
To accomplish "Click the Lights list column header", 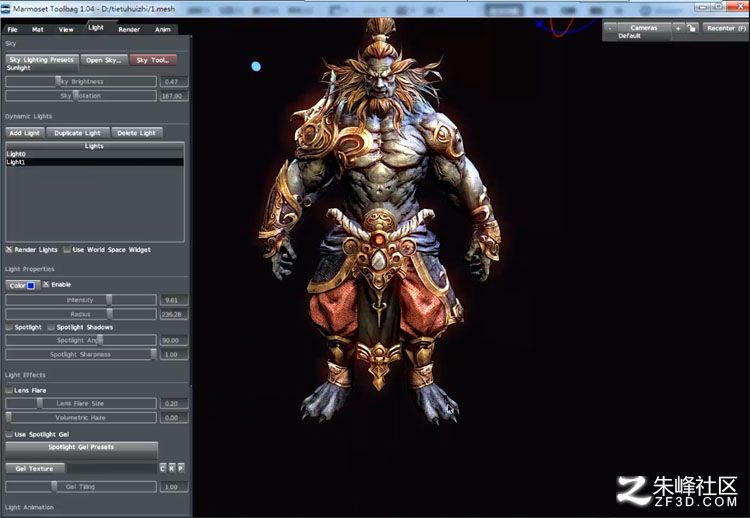I will [94, 146].
